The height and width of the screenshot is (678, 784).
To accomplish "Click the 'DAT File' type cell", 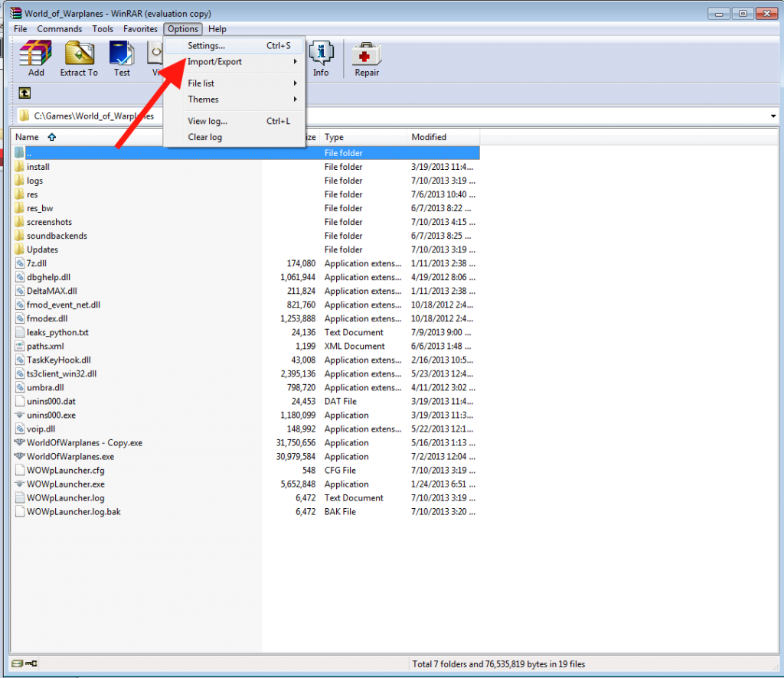I will coord(341,401).
